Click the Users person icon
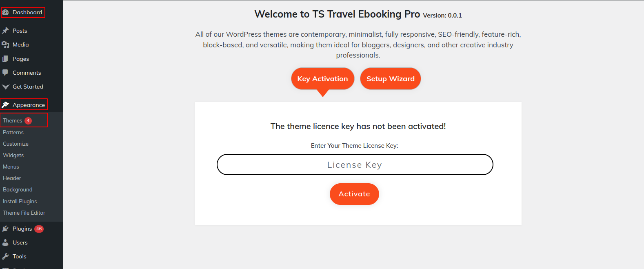Screen dimensions: 644x269 click(x=5, y=242)
